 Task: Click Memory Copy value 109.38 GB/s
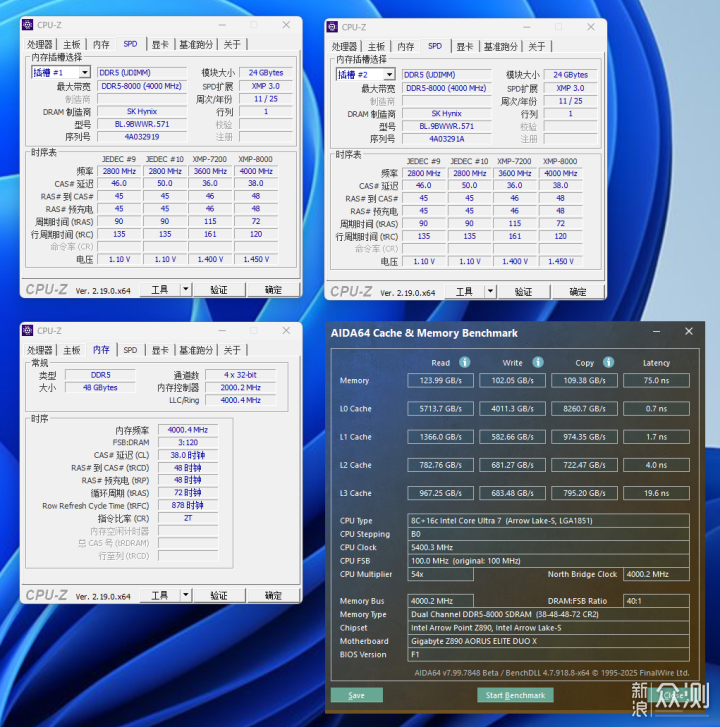pyautogui.click(x=584, y=380)
